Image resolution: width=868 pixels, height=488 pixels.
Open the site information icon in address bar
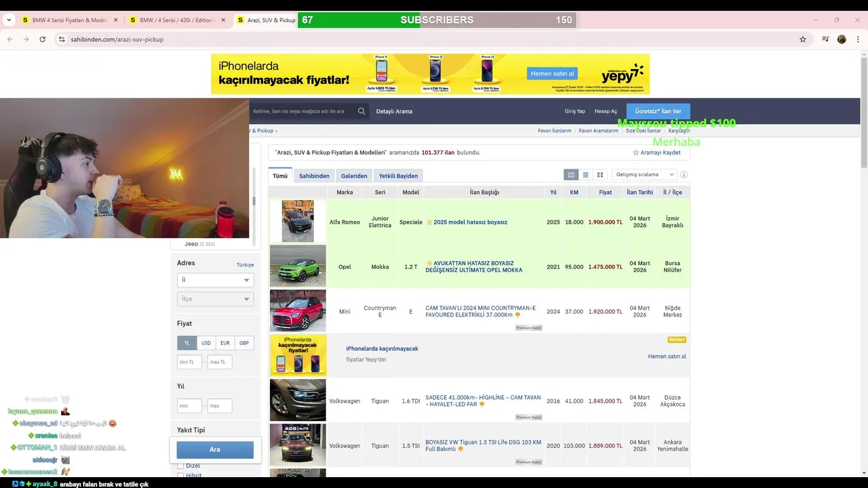(62, 39)
